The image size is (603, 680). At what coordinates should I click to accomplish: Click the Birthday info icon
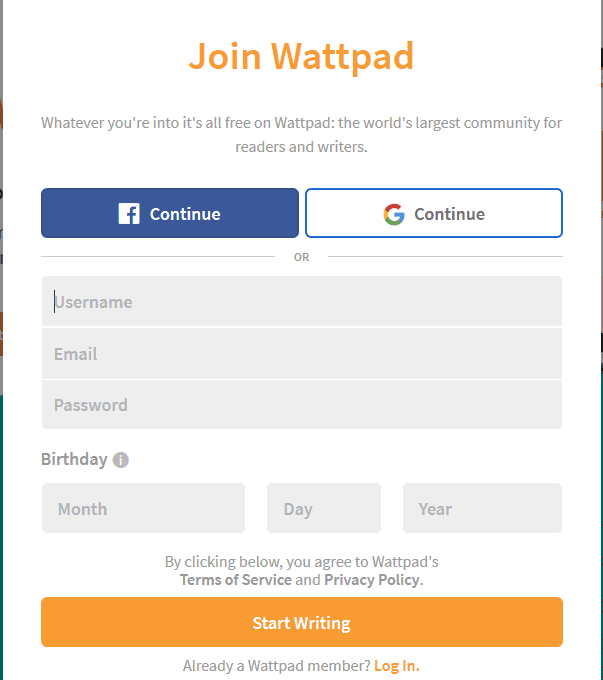121,460
